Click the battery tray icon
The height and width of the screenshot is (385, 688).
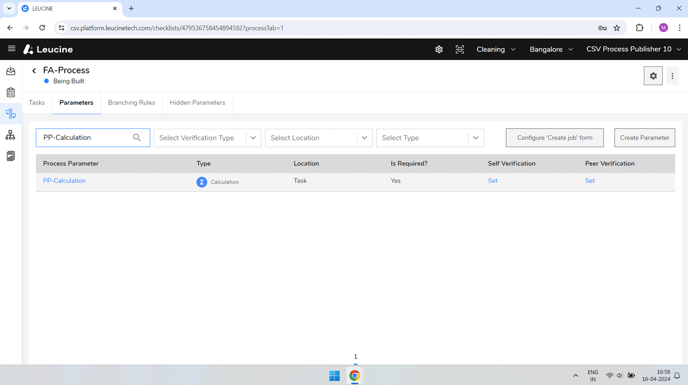[x=631, y=376]
